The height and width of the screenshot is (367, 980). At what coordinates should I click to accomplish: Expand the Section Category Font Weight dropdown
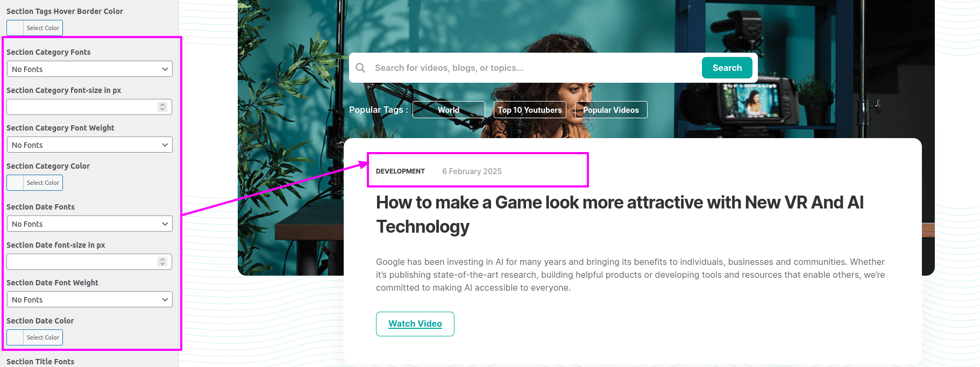[89, 145]
